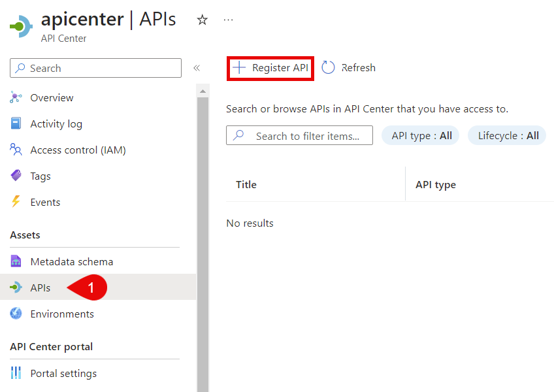Sort by the API type column header

tap(436, 185)
